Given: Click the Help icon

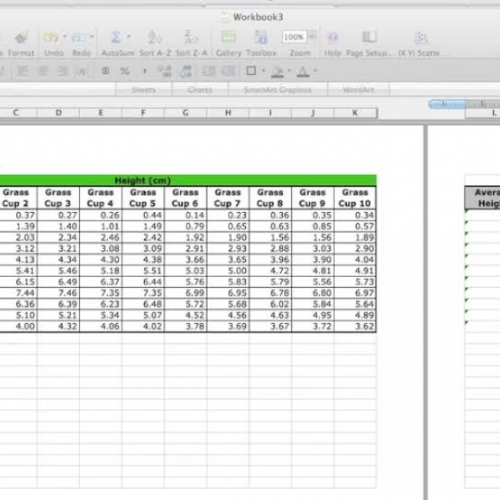Looking at the screenshot, I should (x=333, y=37).
